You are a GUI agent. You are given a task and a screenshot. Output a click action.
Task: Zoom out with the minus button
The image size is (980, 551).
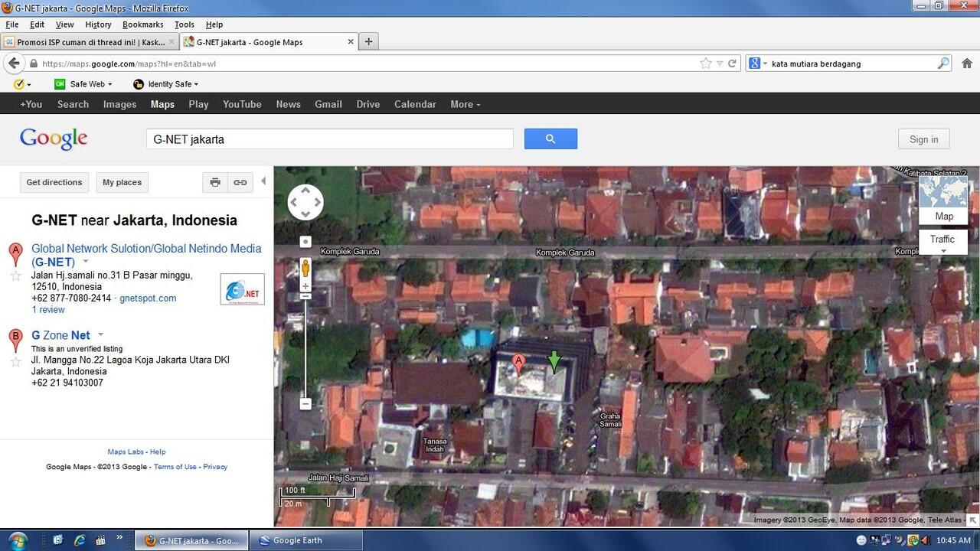tap(305, 403)
